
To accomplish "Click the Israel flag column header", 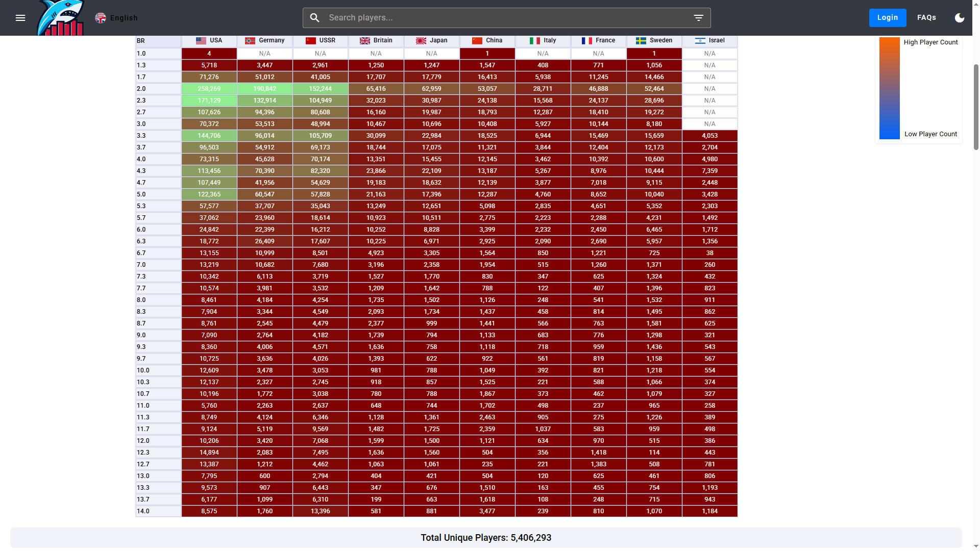I will tap(710, 40).
